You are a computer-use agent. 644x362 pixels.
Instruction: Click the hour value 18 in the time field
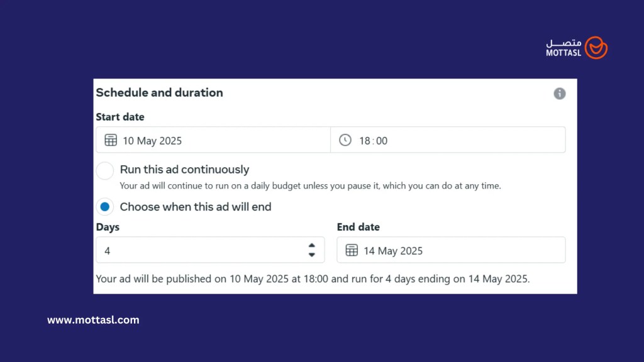[x=365, y=141]
